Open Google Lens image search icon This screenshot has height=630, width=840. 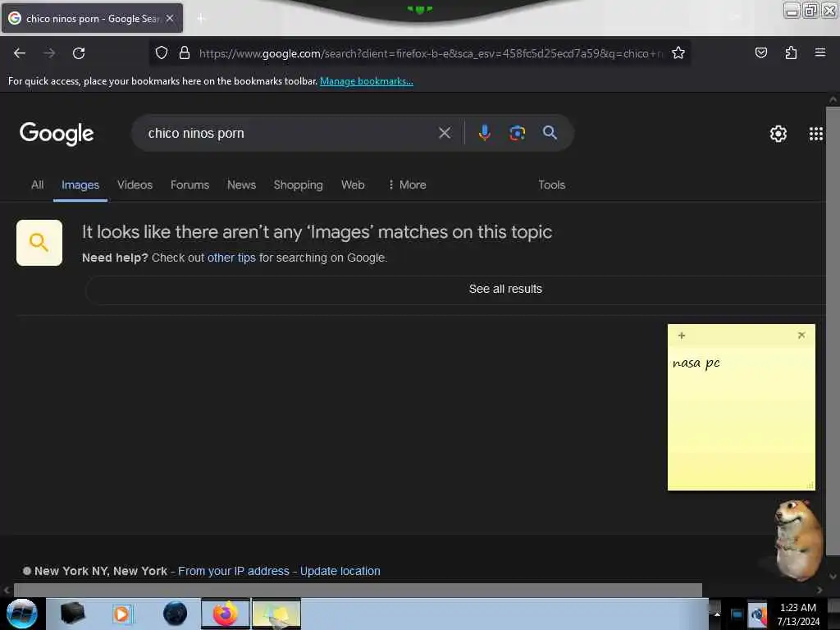517,133
